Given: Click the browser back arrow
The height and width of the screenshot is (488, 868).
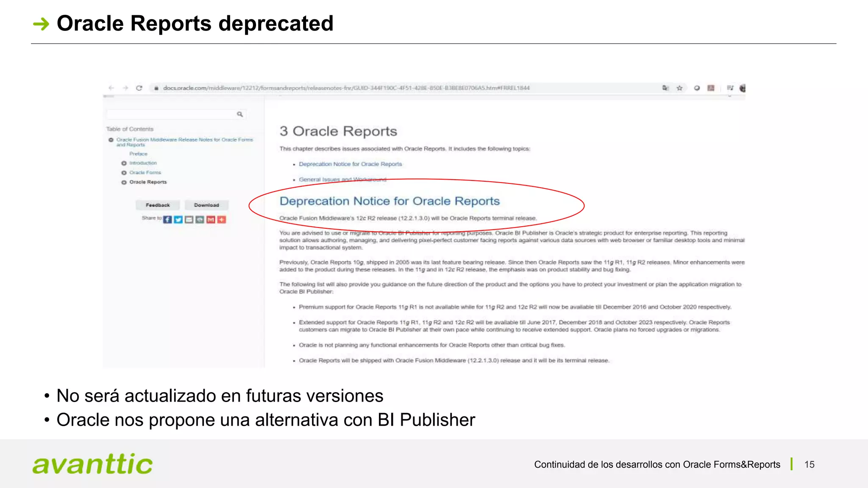Looking at the screenshot, I should [x=111, y=88].
